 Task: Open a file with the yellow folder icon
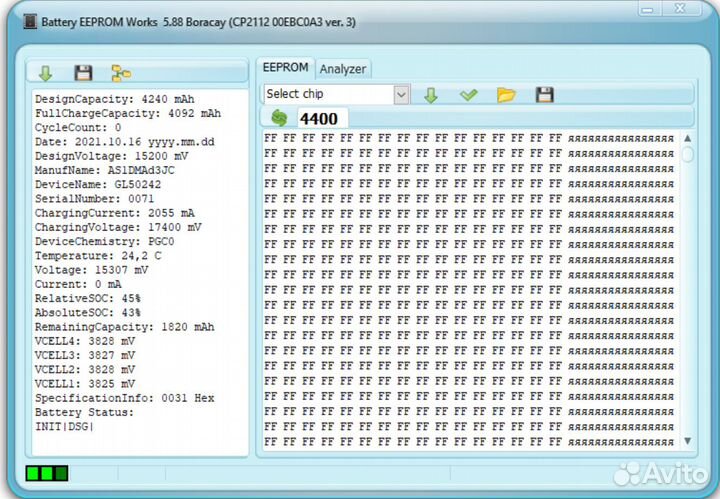point(506,95)
